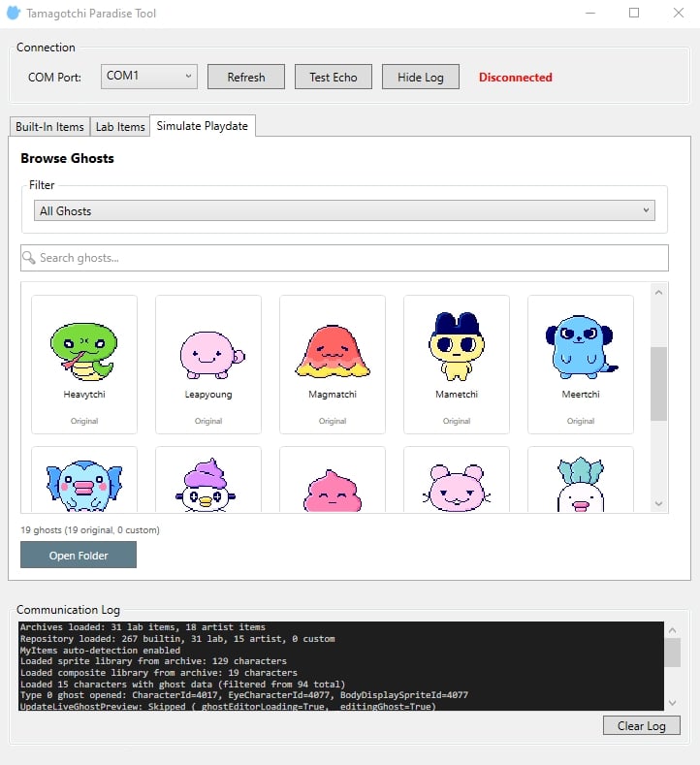This screenshot has width=700, height=765.
Task: Click the Hide Log button
Action: tap(421, 78)
